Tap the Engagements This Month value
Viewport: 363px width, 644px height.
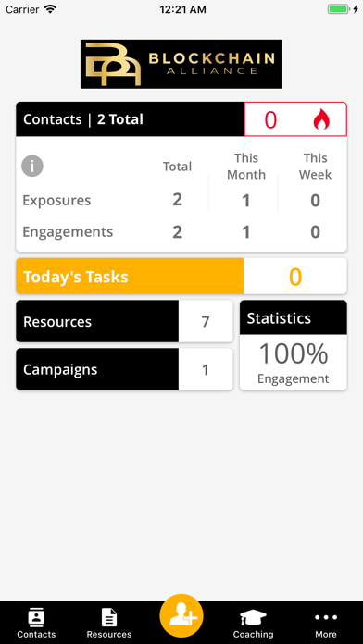pos(245,232)
